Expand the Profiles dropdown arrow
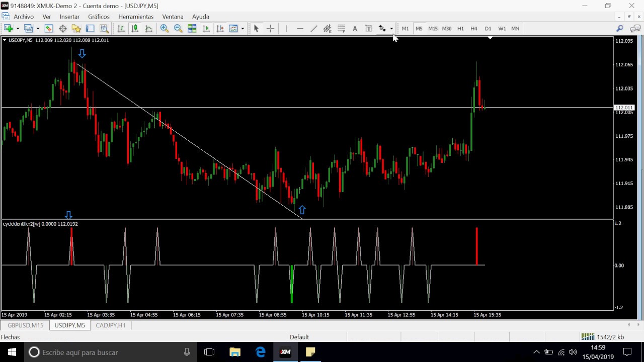The width and height of the screenshot is (644, 362). [x=38, y=29]
